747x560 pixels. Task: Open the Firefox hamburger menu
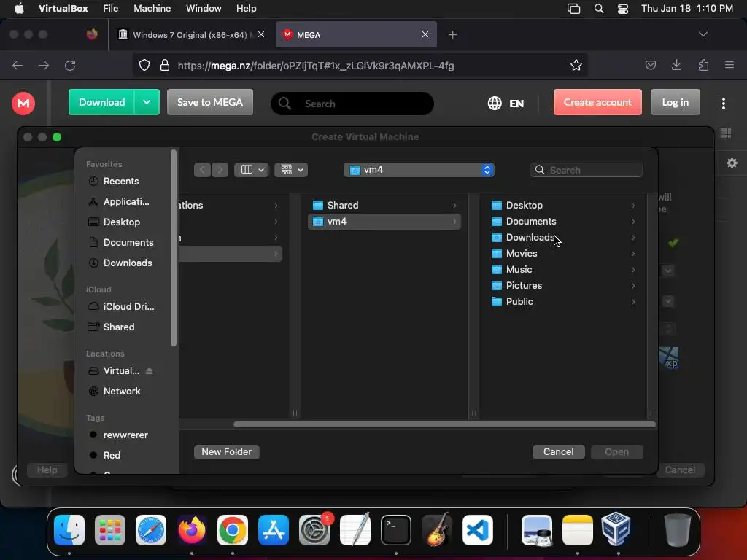729,65
